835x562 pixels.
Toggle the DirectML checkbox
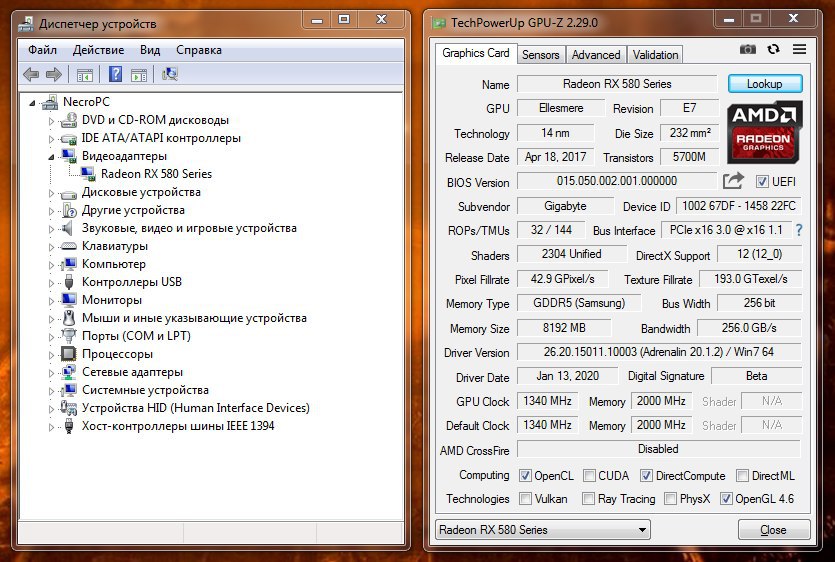click(x=742, y=476)
